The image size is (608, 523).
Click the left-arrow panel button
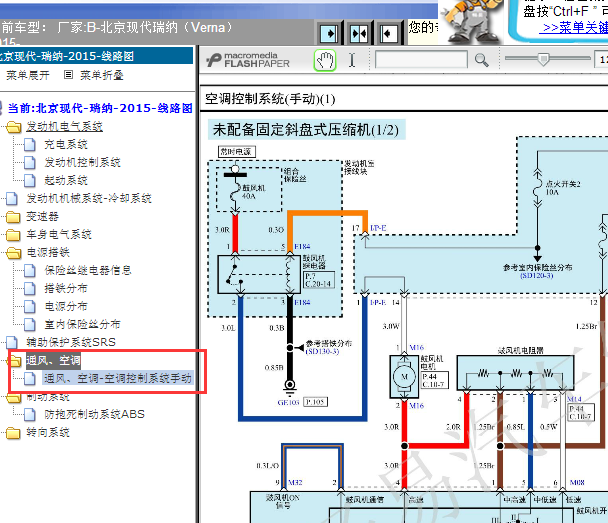tap(388, 34)
